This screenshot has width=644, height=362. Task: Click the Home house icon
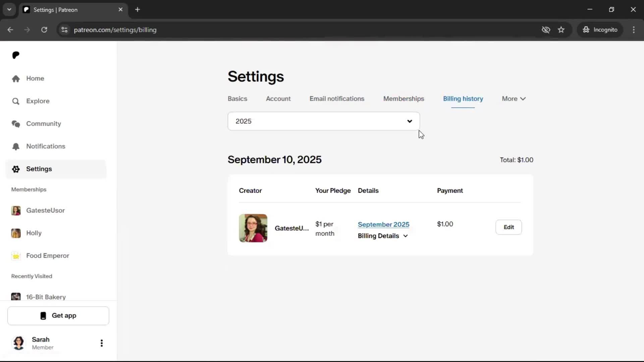click(x=16, y=78)
